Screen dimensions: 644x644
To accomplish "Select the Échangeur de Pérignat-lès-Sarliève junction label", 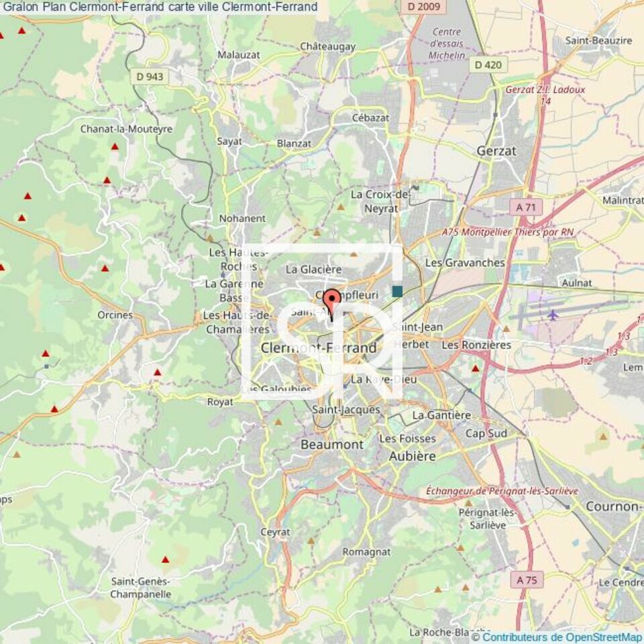I will (x=501, y=491).
